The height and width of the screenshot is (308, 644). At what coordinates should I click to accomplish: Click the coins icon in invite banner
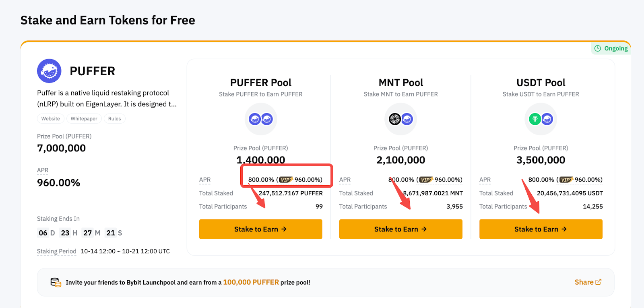coord(56,282)
